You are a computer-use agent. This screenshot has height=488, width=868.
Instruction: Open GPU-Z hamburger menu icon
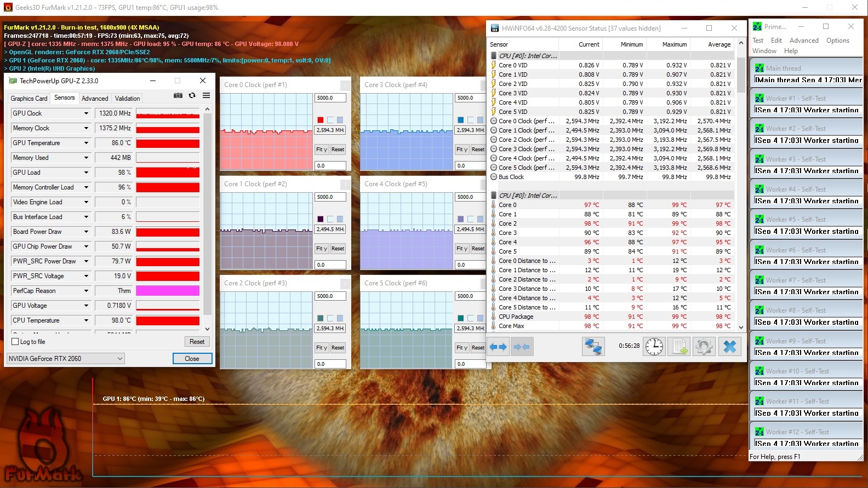click(206, 95)
